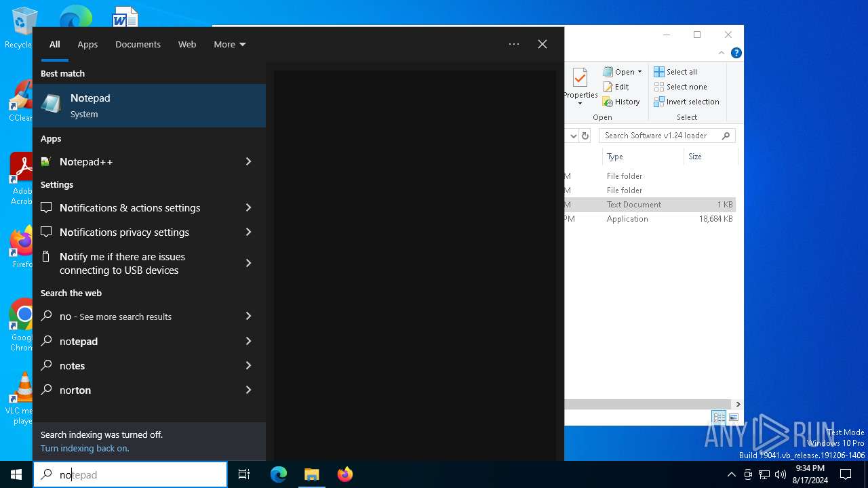Open the Open button dropdown arrow

[x=639, y=72]
